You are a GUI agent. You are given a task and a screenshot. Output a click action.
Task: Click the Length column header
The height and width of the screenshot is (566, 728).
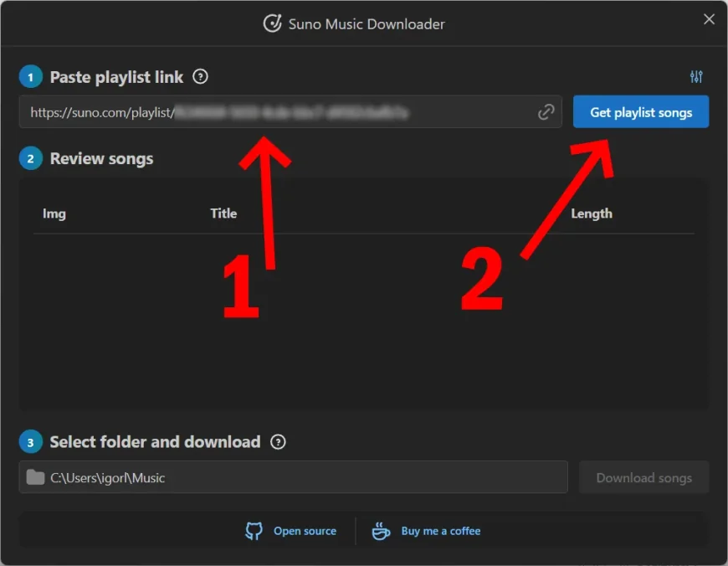point(592,214)
